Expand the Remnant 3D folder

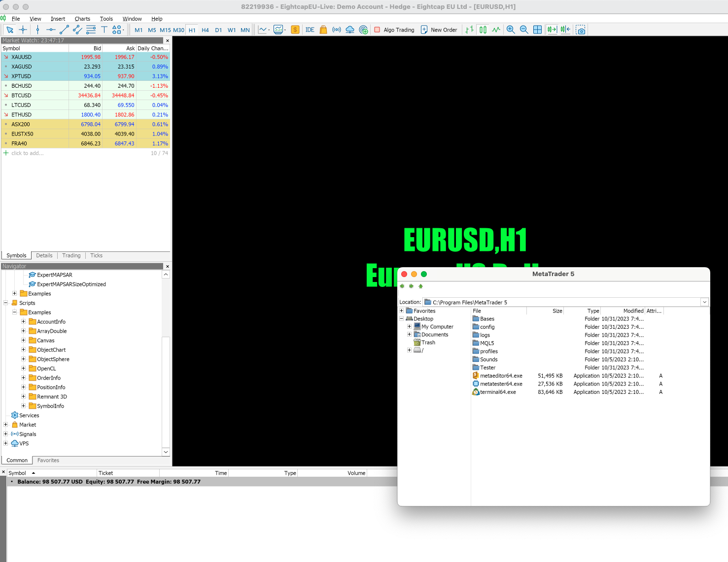[x=23, y=396]
